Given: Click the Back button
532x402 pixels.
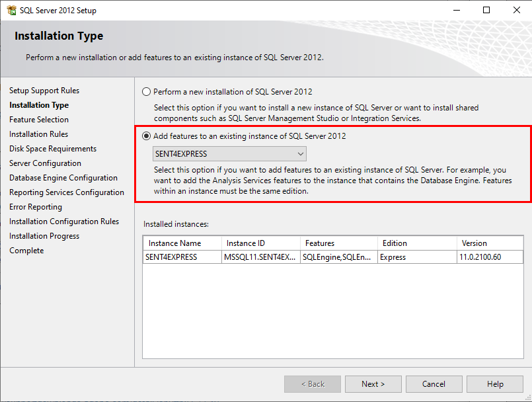Looking at the screenshot, I should pyautogui.click(x=312, y=383).
